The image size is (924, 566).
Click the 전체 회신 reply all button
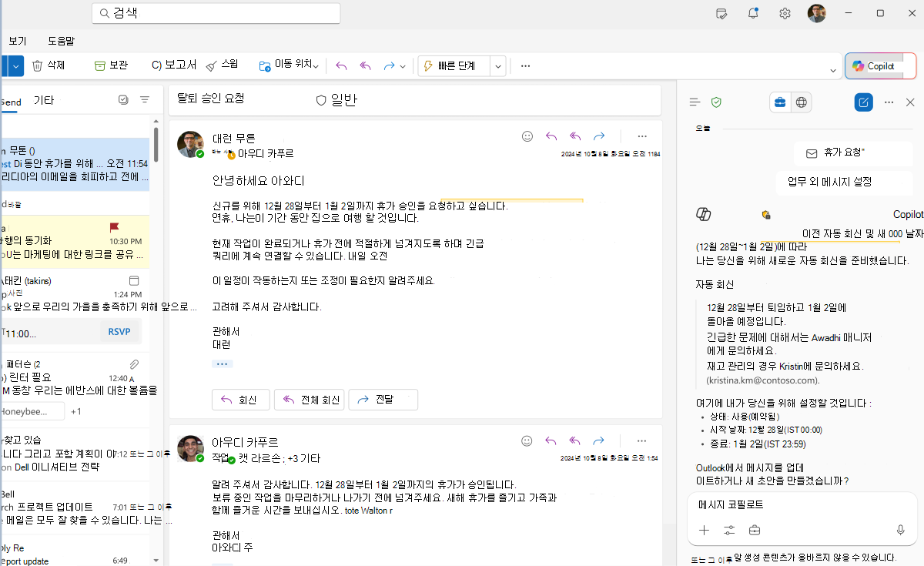click(310, 400)
